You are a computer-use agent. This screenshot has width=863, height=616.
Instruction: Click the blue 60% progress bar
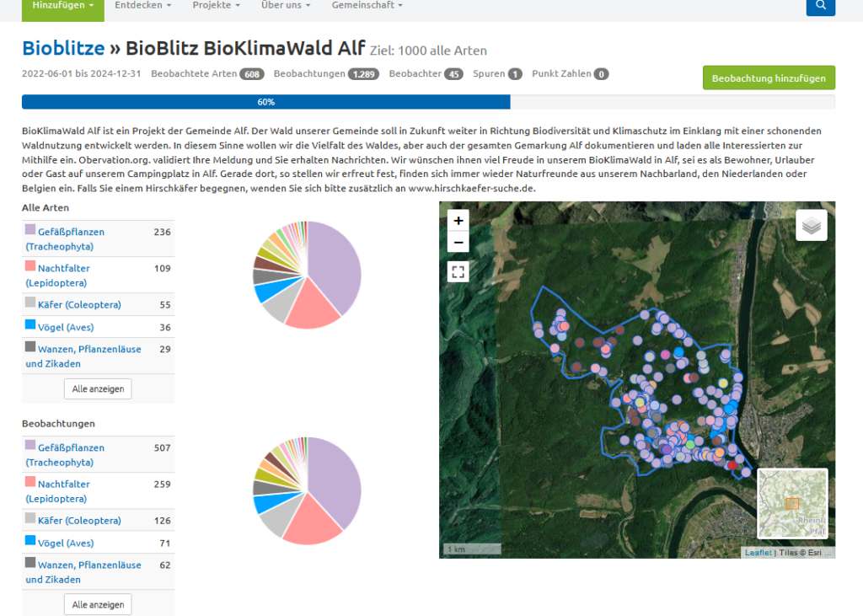(x=265, y=102)
